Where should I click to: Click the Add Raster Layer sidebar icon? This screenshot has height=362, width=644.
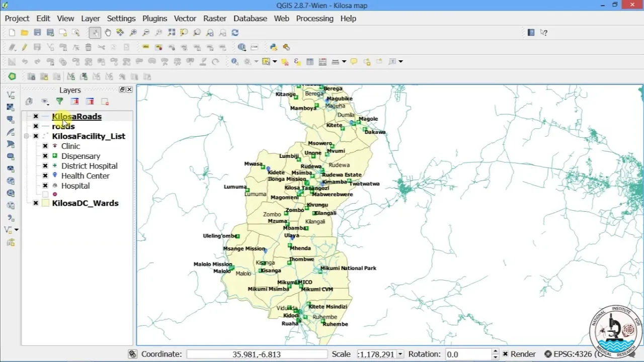point(11,107)
